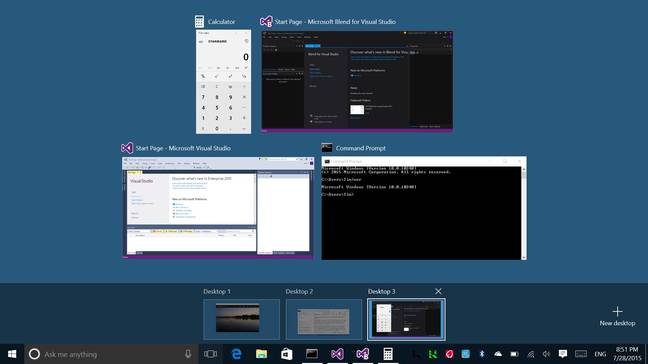
Task: Open Microsoft Edge from the taskbar
Action: (236, 354)
